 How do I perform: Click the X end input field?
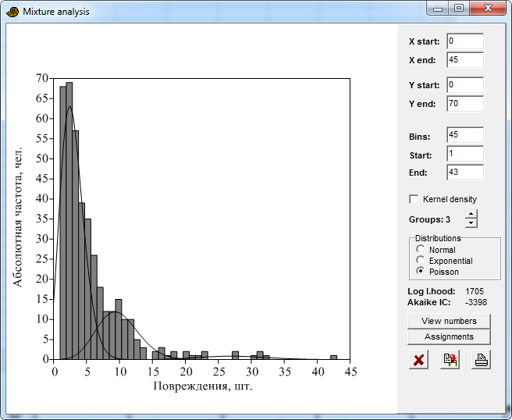click(464, 60)
